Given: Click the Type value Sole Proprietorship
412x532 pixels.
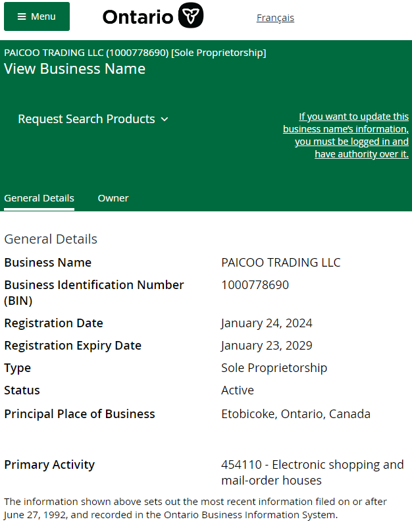Looking at the screenshot, I should (274, 368).
